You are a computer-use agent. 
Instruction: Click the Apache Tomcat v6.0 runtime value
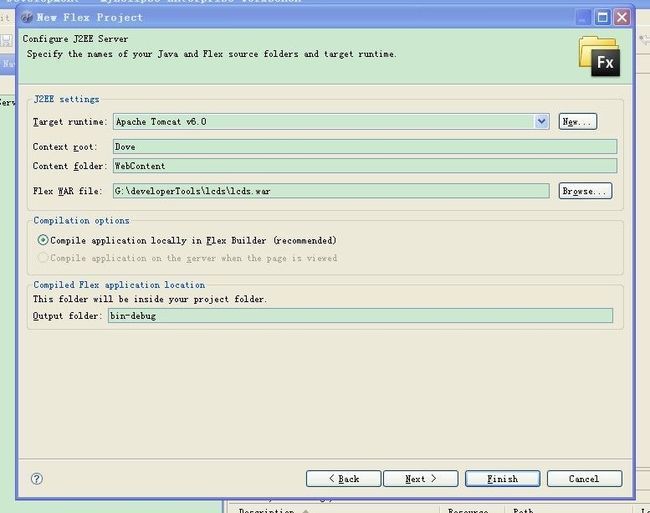[161, 122]
